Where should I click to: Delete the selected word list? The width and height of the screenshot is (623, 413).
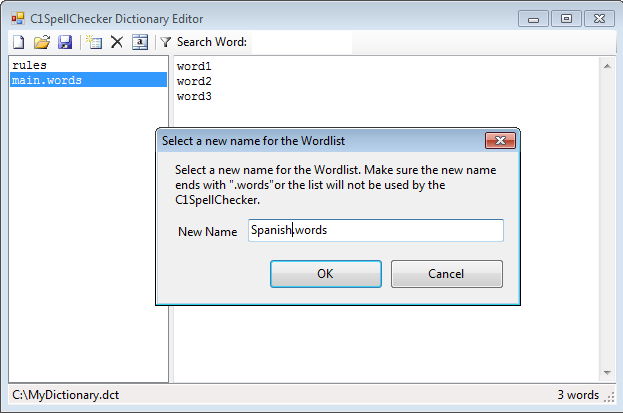pos(116,42)
